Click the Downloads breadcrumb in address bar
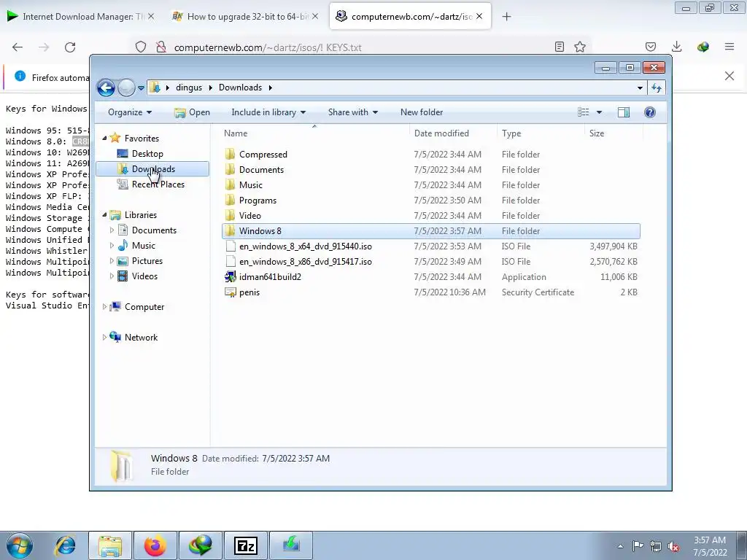The width and height of the screenshot is (747, 560). (x=240, y=87)
